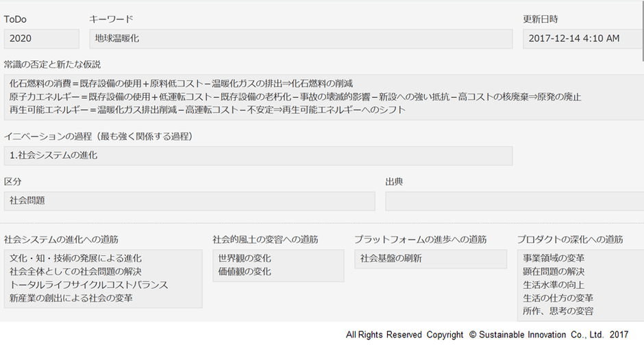The image size is (644, 345).
Task: Select 生活水準の向上 entry
Action: click(554, 285)
